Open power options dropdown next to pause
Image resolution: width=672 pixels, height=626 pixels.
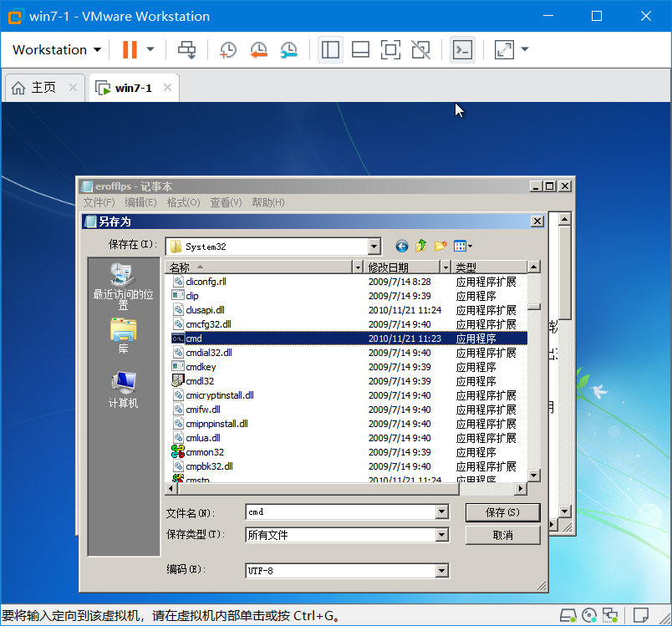150,49
